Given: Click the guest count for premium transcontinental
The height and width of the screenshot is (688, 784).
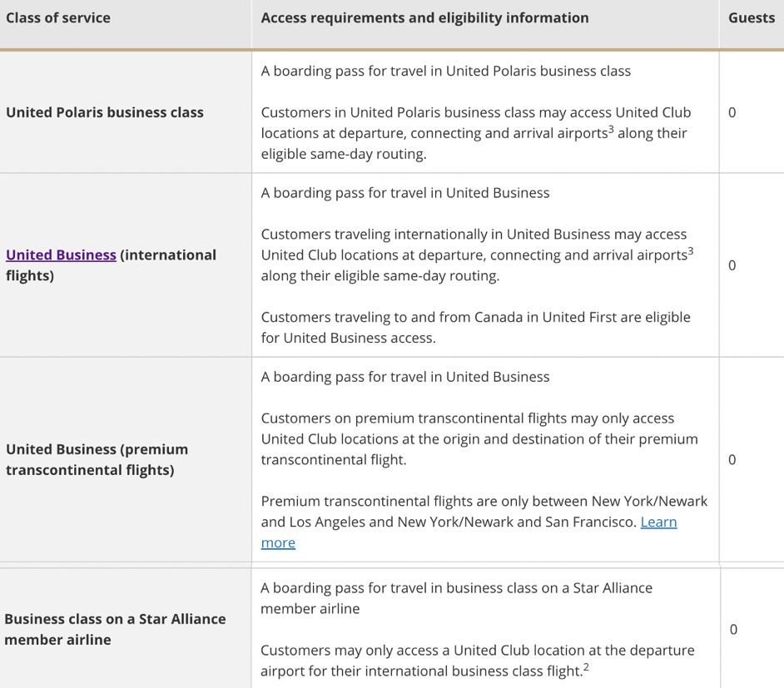Looking at the screenshot, I should click(732, 459).
